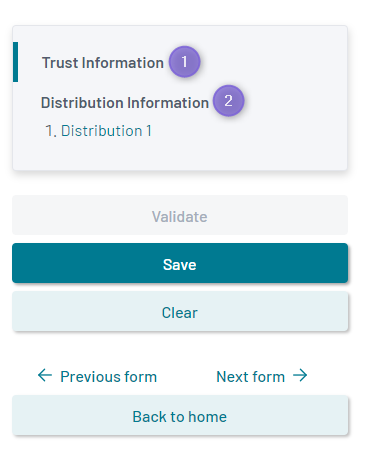This screenshot has width=368, height=466.
Task: Click the empty area below Distribution 1 in the section panel
Action: tap(180, 155)
